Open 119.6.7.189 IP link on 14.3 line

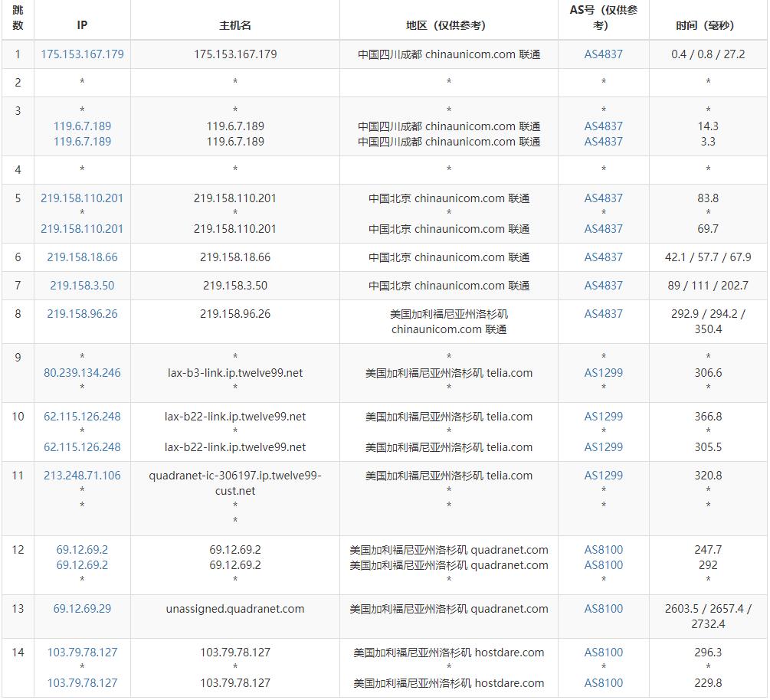pyautogui.click(x=82, y=126)
